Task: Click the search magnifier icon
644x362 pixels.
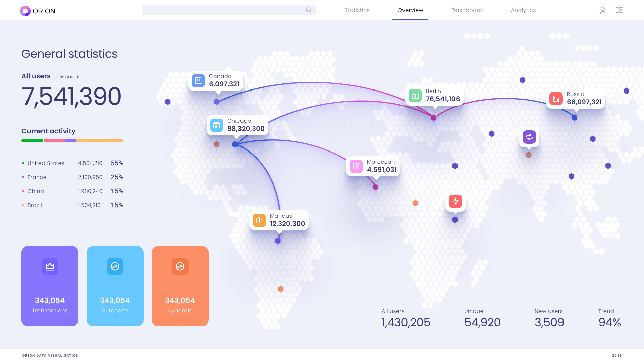Action: 308,10
